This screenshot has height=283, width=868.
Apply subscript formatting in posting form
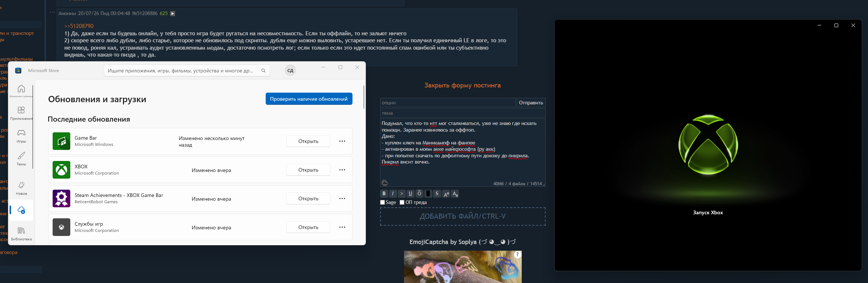point(455,194)
